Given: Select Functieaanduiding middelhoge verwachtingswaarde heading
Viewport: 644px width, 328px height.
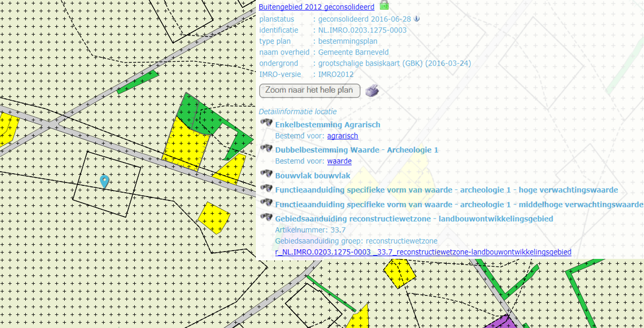Looking at the screenshot, I should pyautogui.click(x=459, y=205).
